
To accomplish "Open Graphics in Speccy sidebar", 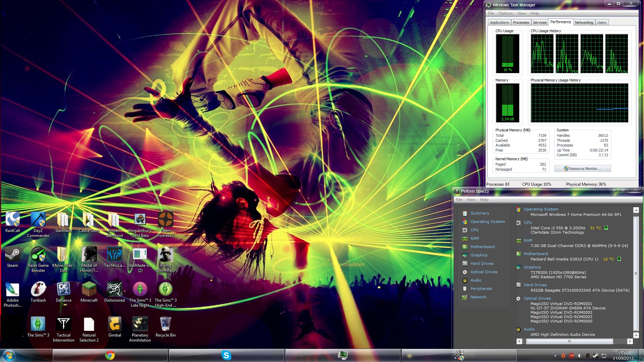I will point(479,255).
